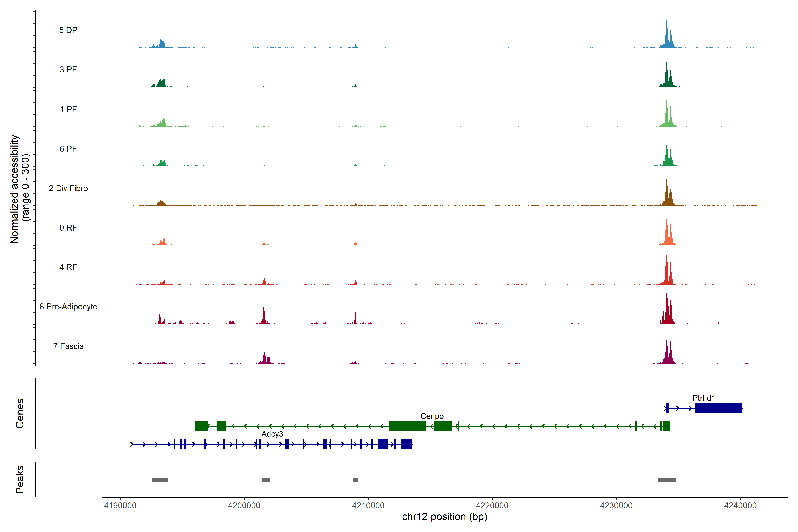Click the rightmost gray peak bar
This screenshot has width=798, height=532.
667,480
